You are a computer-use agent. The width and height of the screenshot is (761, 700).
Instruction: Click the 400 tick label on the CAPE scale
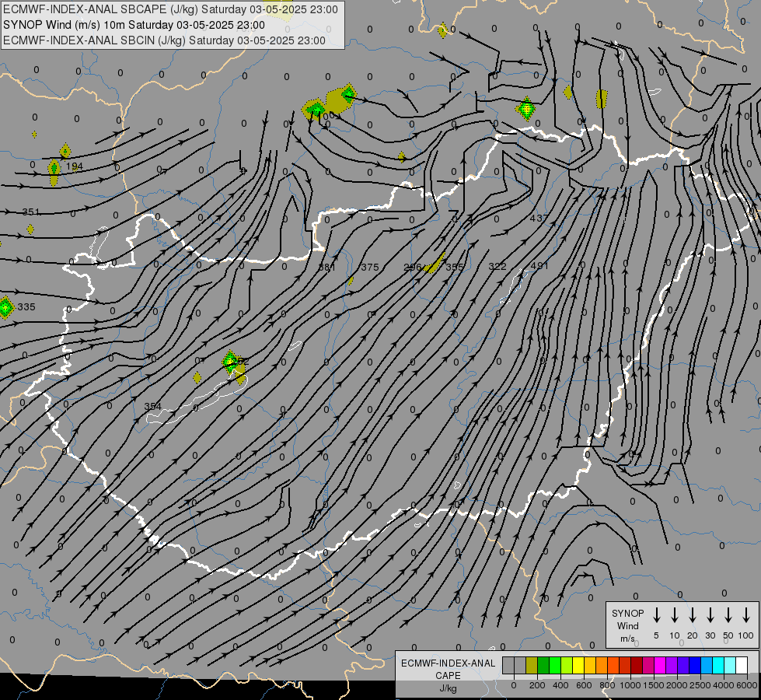pyautogui.click(x=560, y=685)
